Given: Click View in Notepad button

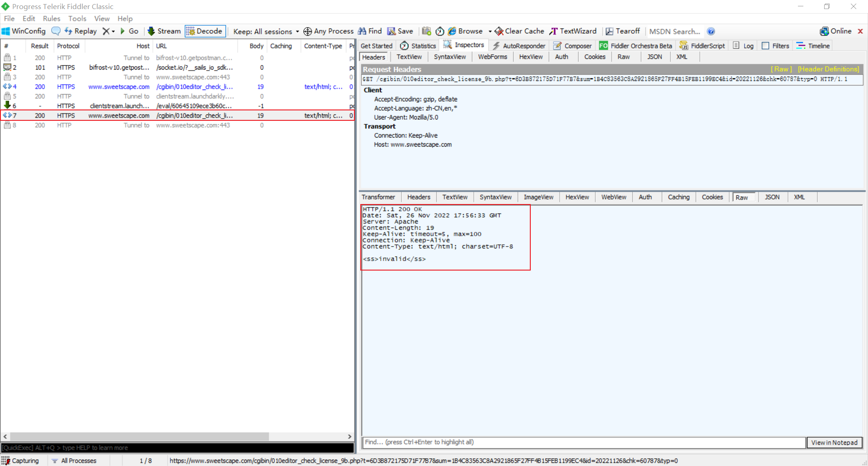Looking at the screenshot, I should (835, 442).
